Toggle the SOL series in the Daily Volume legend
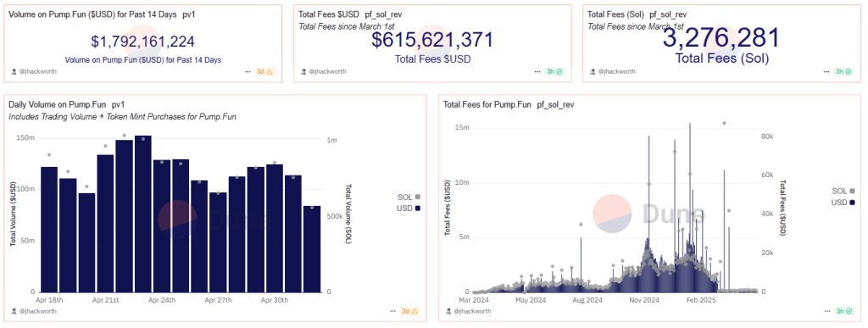 click(x=409, y=197)
